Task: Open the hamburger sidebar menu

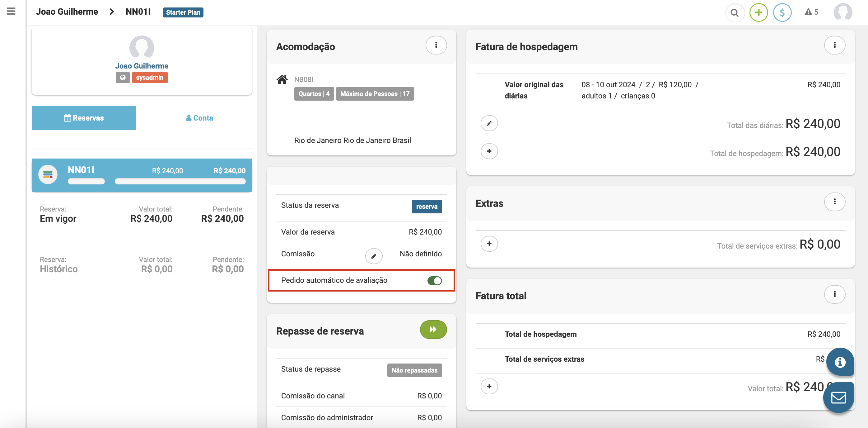Action: click(x=11, y=12)
